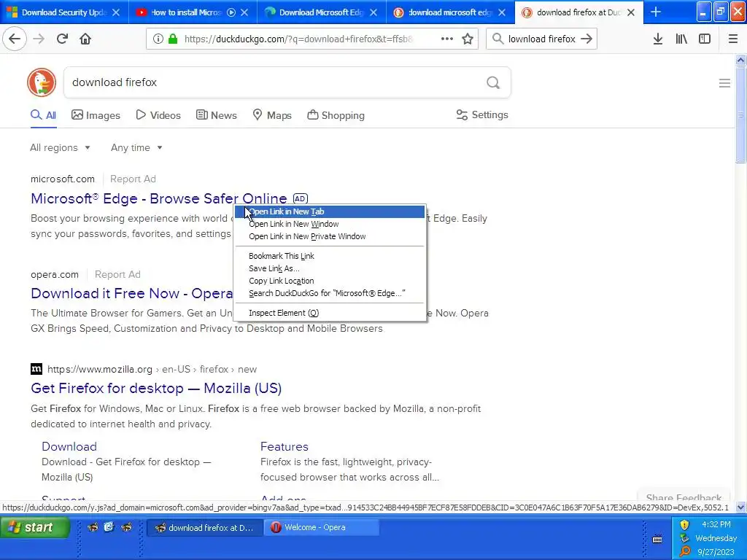Open the Firefox hamburger menu
The width and height of the screenshot is (747, 560).
[x=733, y=39]
